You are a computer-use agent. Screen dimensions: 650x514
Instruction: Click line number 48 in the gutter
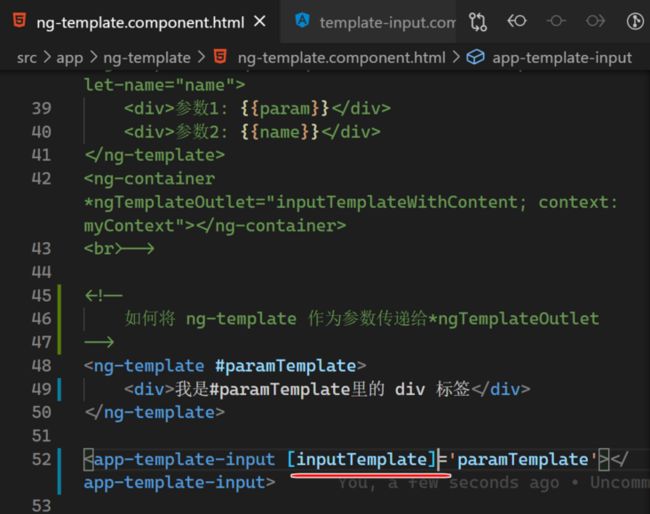click(41, 366)
